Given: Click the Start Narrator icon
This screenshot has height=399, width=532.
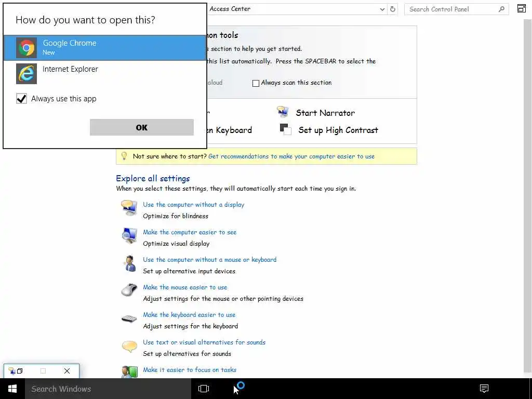Looking at the screenshot, I should (283, 112).
